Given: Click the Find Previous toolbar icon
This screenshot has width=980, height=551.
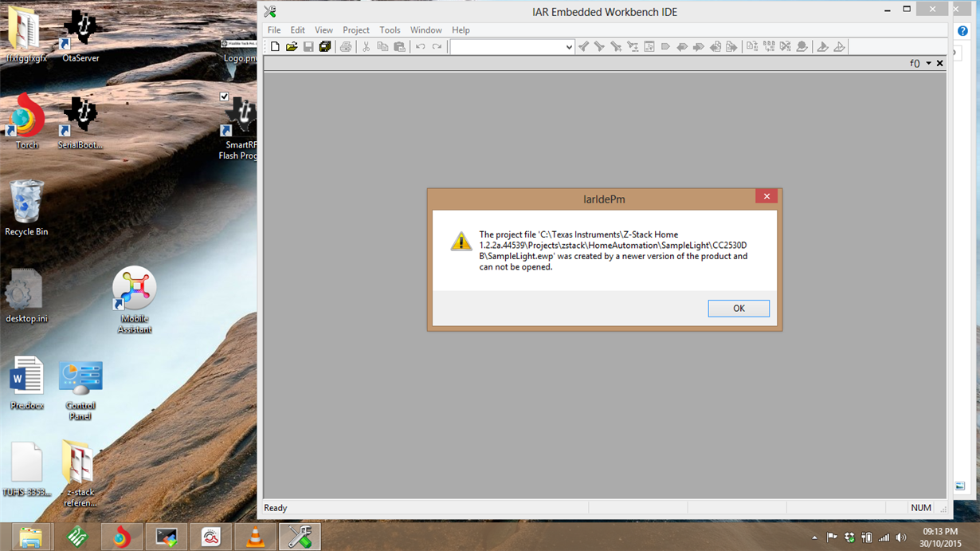Looking at the screenshot, I should pos(583,47).
